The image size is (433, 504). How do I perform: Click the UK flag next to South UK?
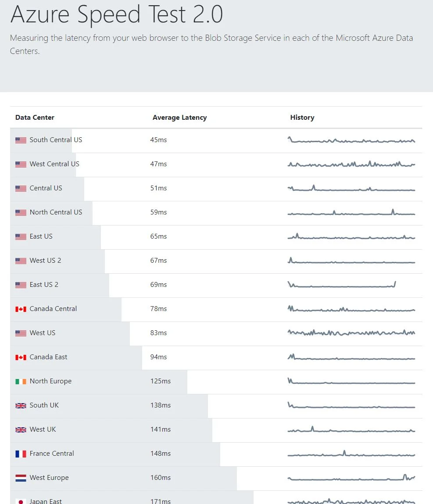(21, 405)
